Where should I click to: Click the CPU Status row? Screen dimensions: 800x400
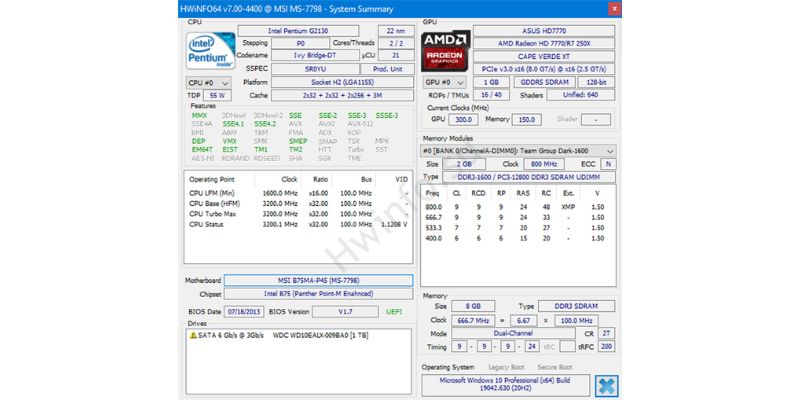[298, 224]
